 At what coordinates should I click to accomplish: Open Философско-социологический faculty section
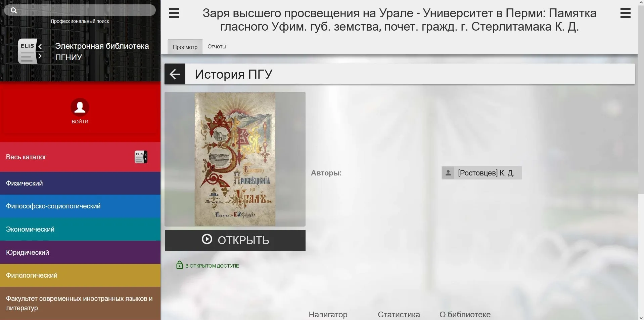tap(80, 206)
